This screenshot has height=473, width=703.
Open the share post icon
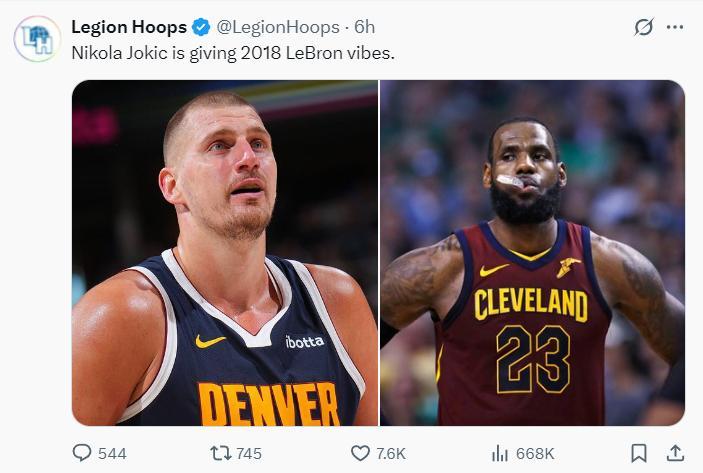[675, 453]
